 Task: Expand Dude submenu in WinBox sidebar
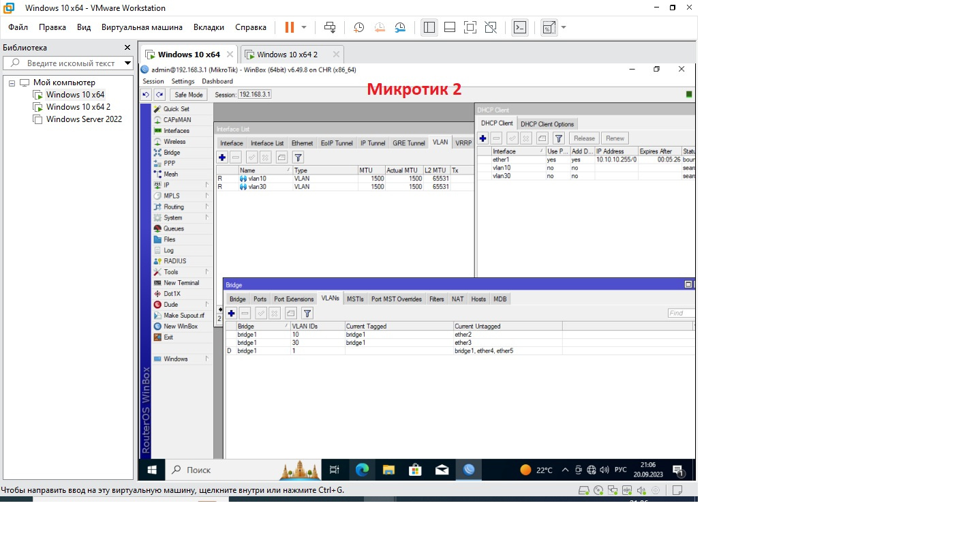point(207,305)
